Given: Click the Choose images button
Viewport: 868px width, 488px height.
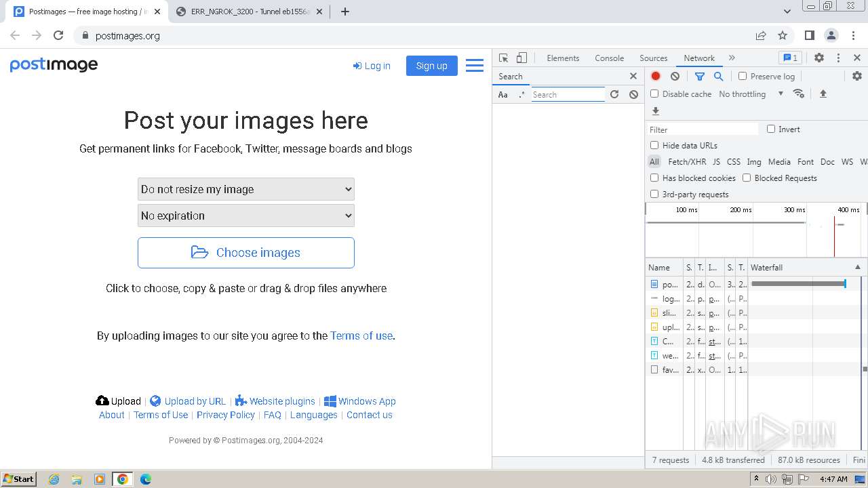Looking at the screenshot, I should [246, 253].
